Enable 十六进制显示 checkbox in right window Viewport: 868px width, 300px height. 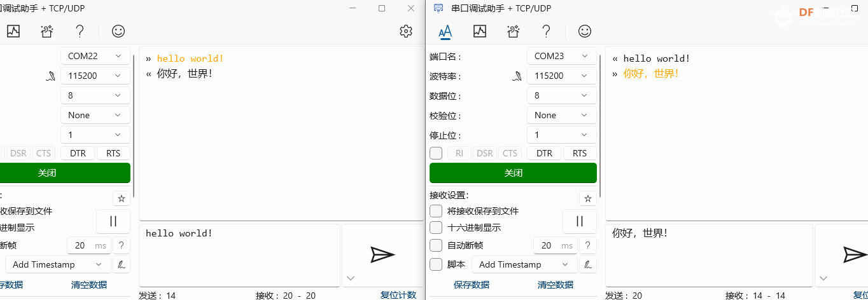[x=436, y=228]
